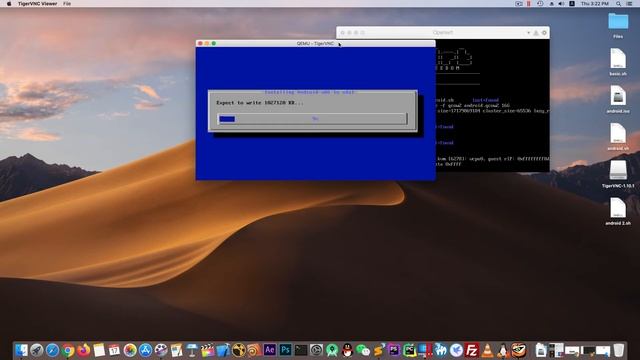640x360 pixels.
Task: Launch Google Chrome from the dock
Action: [68, 350]
